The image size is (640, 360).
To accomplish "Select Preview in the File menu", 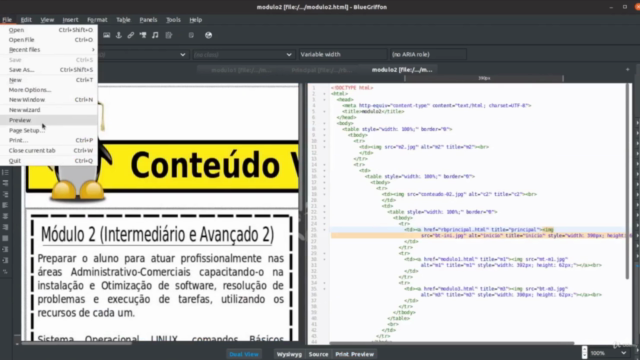I will coord(49,120).
